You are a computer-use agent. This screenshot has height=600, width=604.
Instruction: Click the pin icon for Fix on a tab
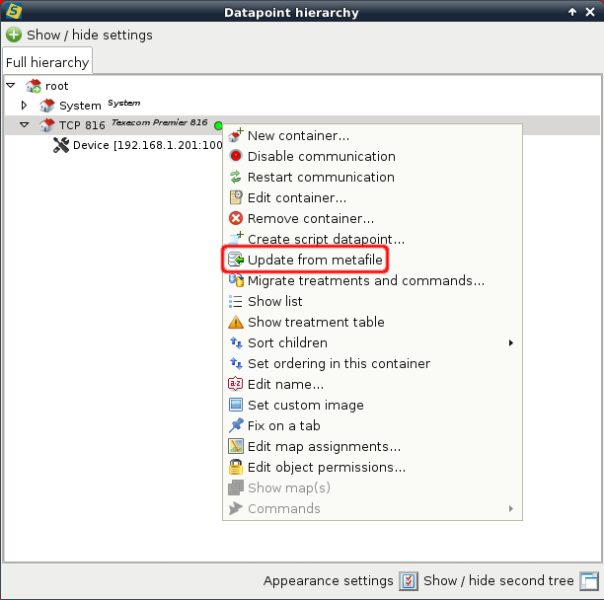[236, 426]
